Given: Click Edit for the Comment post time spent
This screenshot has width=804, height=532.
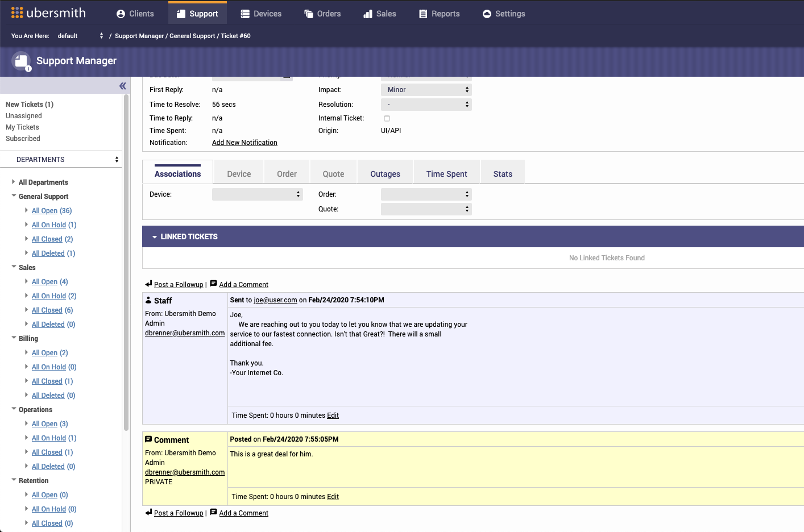Looking at the screenshot, I should point(333,497).
